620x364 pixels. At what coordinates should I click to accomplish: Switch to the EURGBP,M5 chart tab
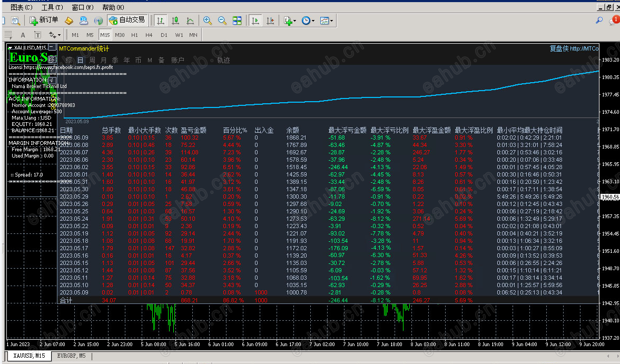(x=71, y=356)
